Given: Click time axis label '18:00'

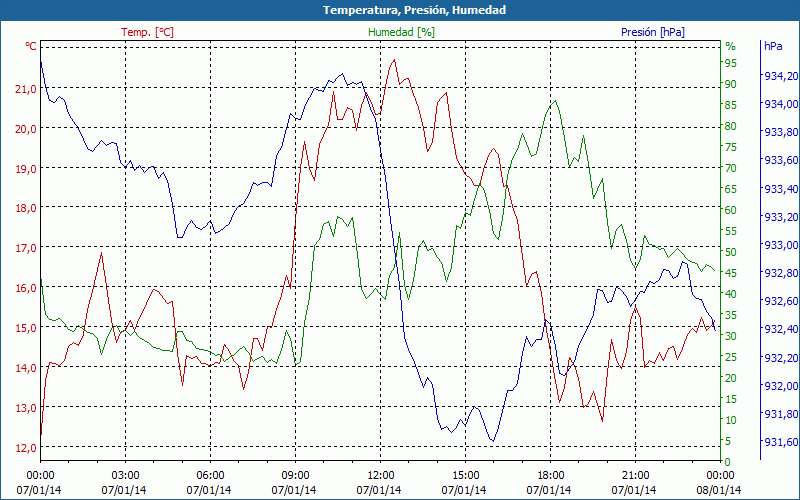Looking at the screenshot, I should [x=551, y=476].
